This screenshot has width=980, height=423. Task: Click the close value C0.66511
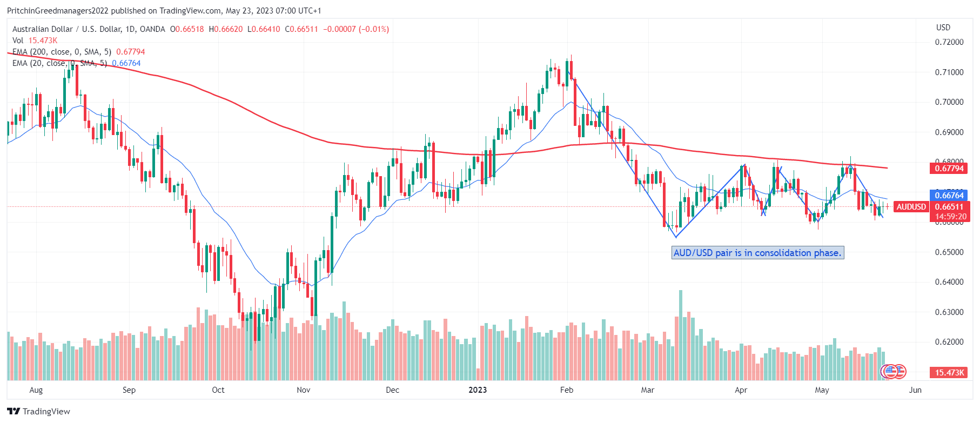tap(301, 29)
